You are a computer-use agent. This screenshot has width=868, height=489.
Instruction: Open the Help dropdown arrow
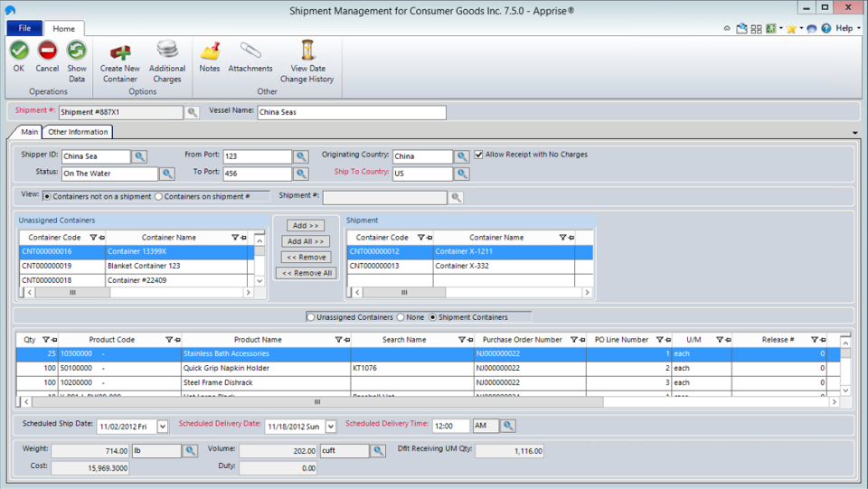[x=859, y=28]
